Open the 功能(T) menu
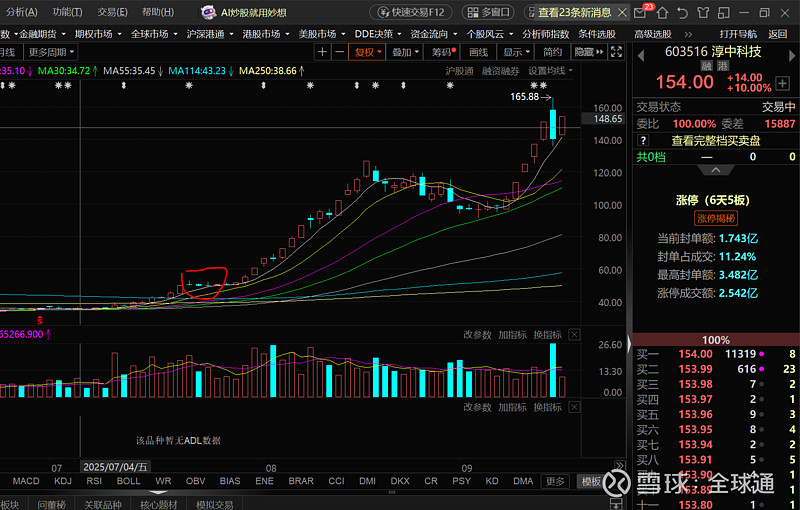Screen dimensions: 800x510 click(67, 12)
